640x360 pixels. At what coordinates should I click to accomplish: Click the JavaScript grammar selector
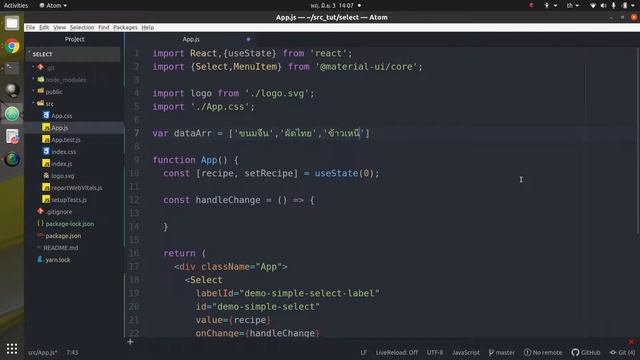click(466, 352)
